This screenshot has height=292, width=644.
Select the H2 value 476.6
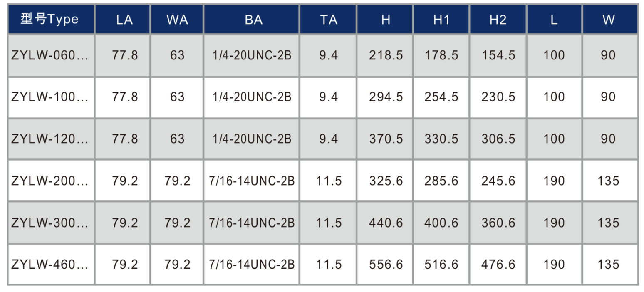(x=498, y=265)
